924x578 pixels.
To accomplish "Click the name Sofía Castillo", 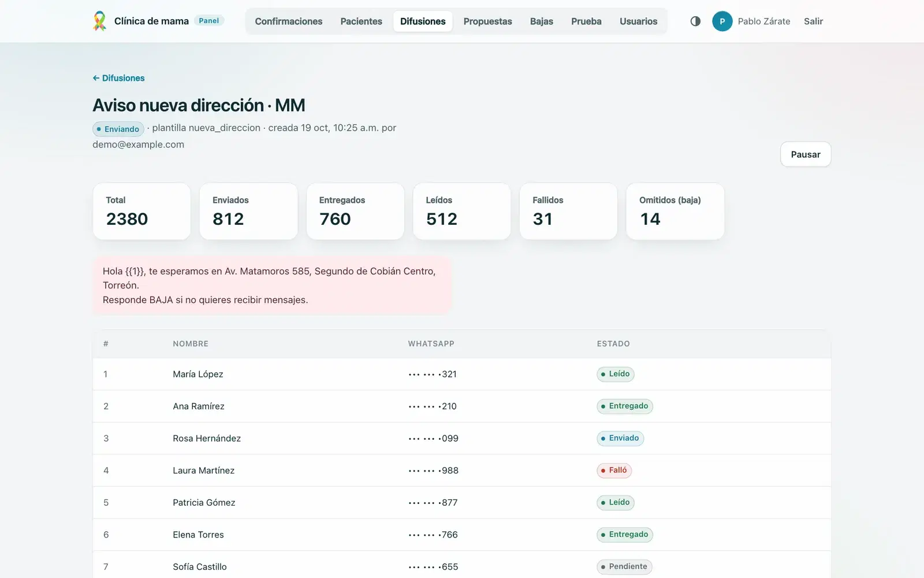I will (200, 566).
